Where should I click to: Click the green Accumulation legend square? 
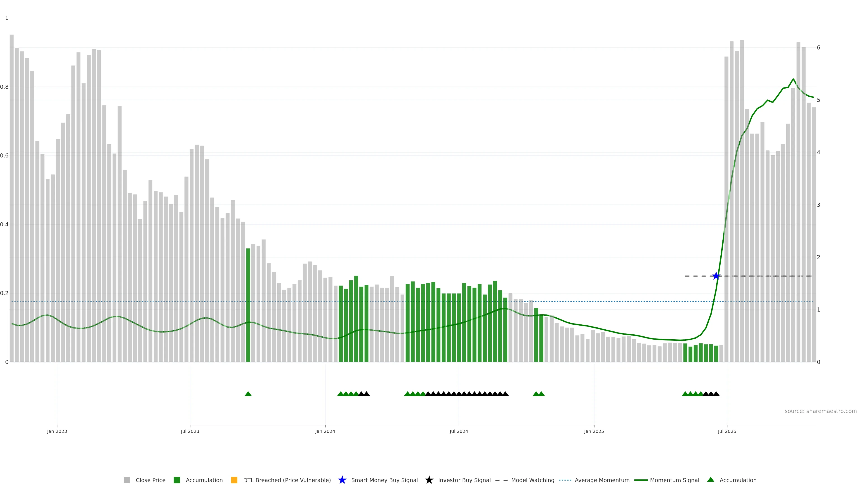pos(177,480)
